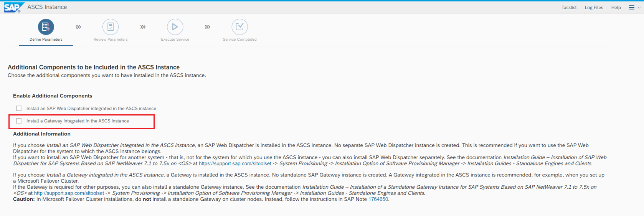Click the Service Completed step label
The image size is (644, 216).
click(239, 39)
